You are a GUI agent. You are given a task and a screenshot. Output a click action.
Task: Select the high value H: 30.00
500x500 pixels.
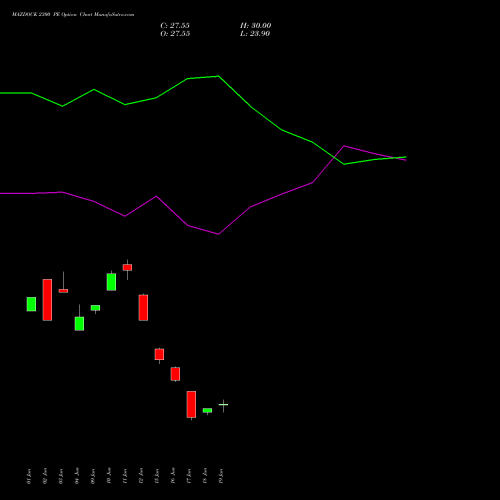[256, 26]
